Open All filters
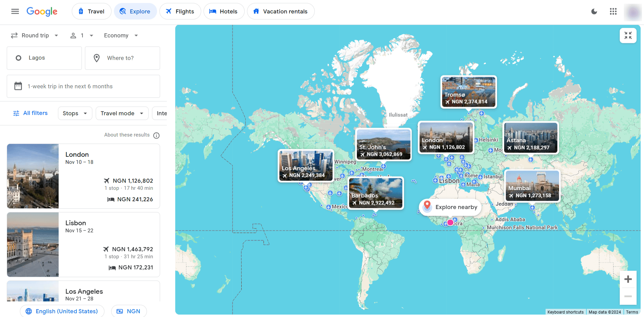Screen dimensions: 644x317 click(x=30, y=113)
